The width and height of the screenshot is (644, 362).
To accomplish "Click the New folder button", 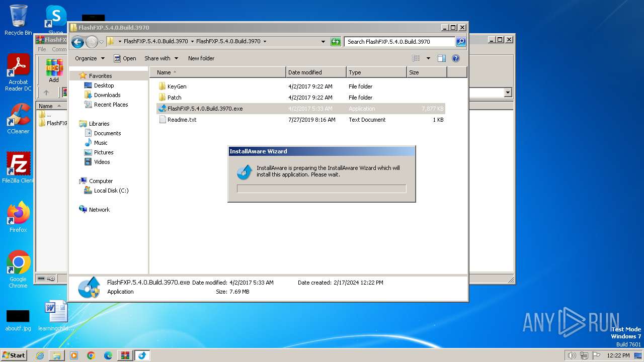I will point(201,58).
